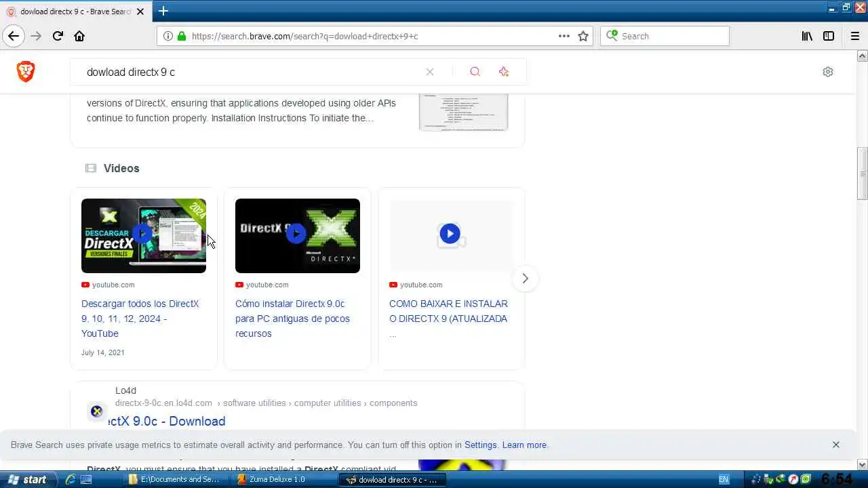Viewport: 868px width, 488px height.
Task: Play the Descargar DirectX video thumbnail
Action: (144, 236)
